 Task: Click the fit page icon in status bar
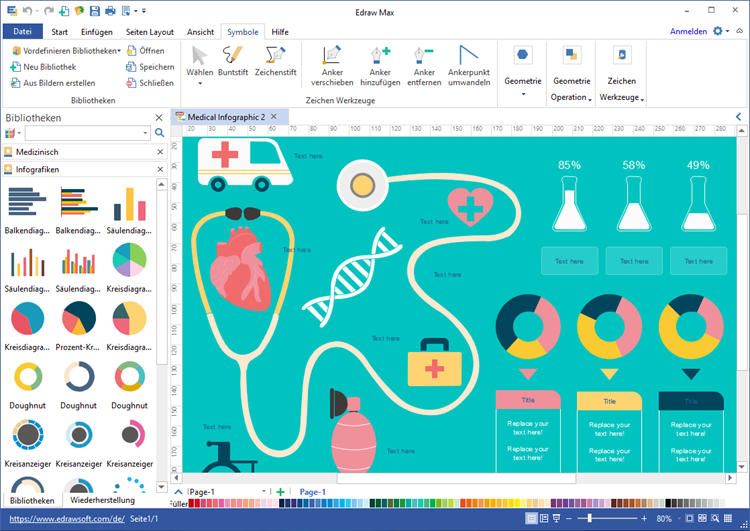coord(689,519)
